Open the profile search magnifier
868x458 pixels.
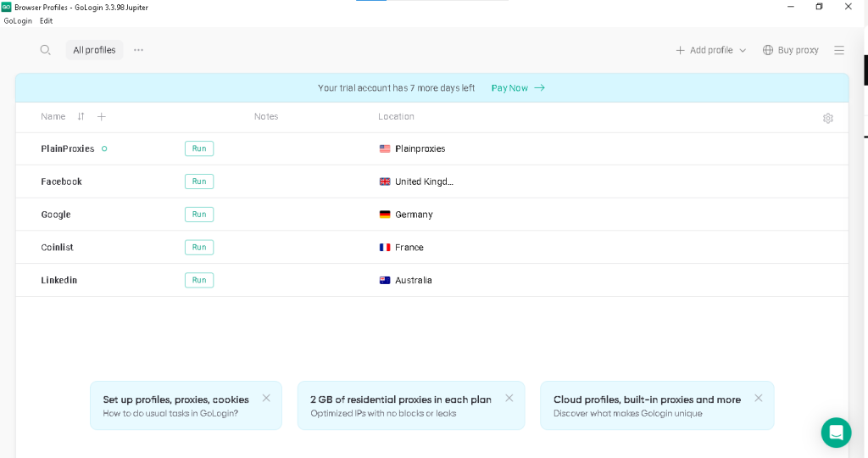pyautogui.click(x=46, y=50)
